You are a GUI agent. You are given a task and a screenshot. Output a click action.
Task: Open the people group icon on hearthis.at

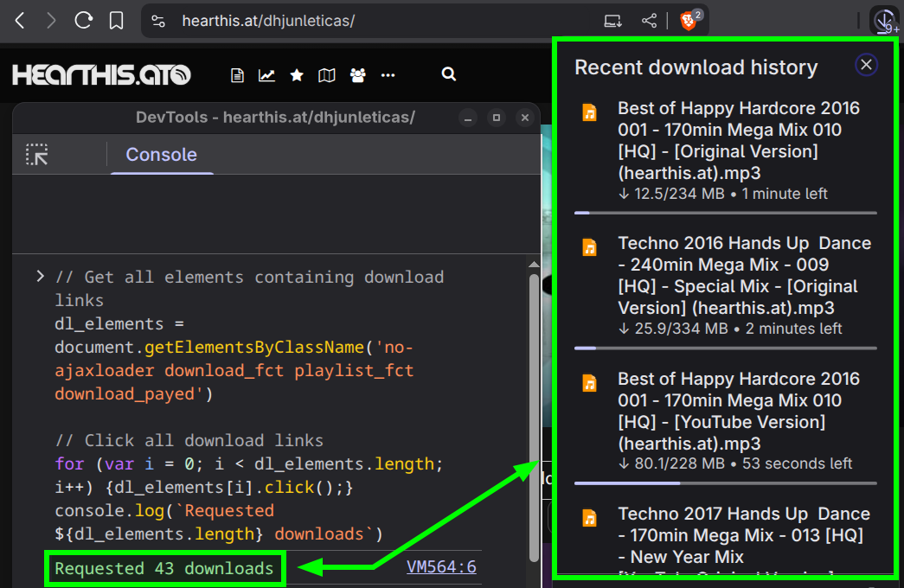tap(357, 75)
